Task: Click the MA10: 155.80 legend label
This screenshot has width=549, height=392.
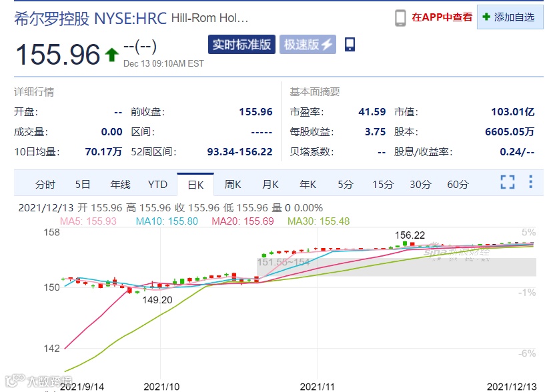Action: point(167,221)
